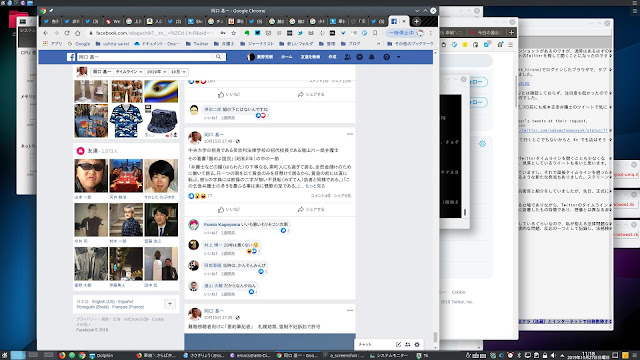The width and height of the screenshot is (640, 360).
Task: Click the new message compose icon in chat bar
Action: pyautogui.click(x=398, y=344)
